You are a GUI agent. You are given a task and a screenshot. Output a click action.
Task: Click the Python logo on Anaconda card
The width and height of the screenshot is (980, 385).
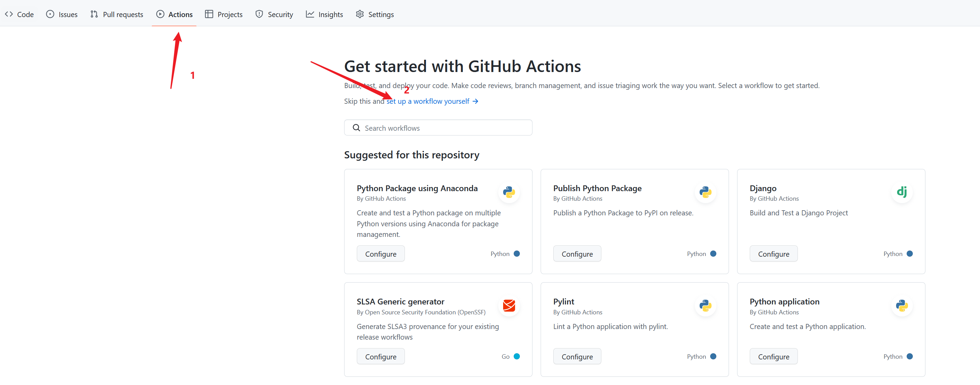[x=509, y=192]
